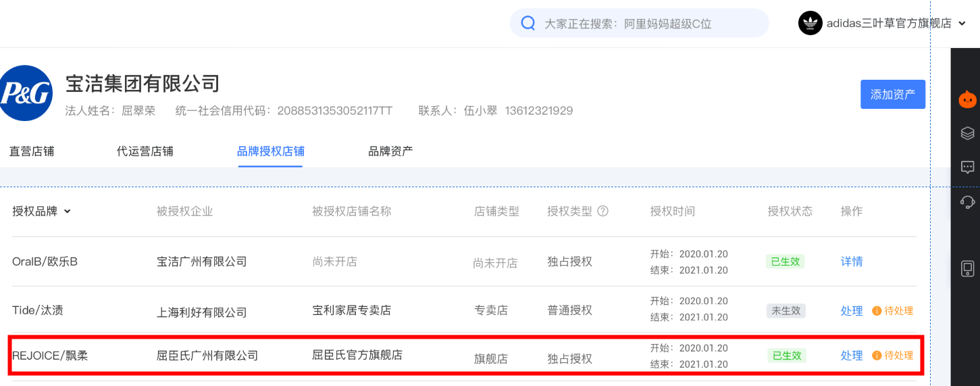
Task: Click 上海利好有限公司 in the table
Action: pyautogui.click(x=201, y=312)
